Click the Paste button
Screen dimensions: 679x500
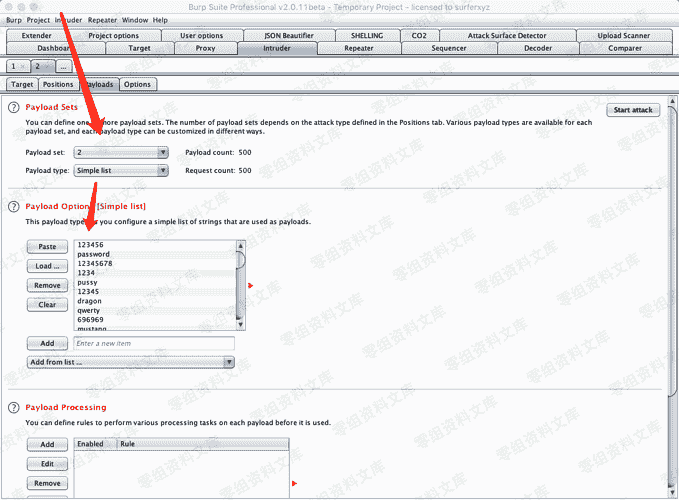47,246
